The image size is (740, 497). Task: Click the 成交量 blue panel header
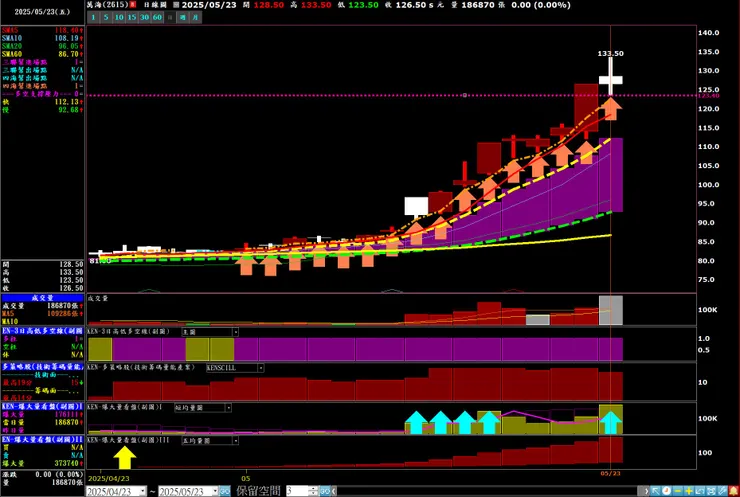click(x=42, y=298)
